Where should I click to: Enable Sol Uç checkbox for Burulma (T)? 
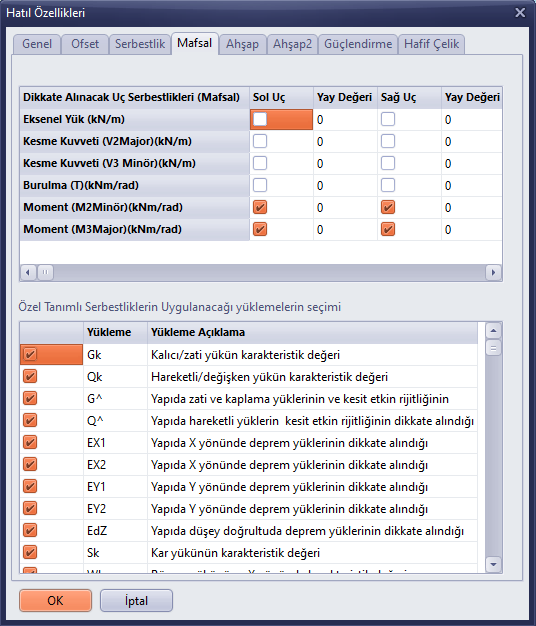point(260,185)
